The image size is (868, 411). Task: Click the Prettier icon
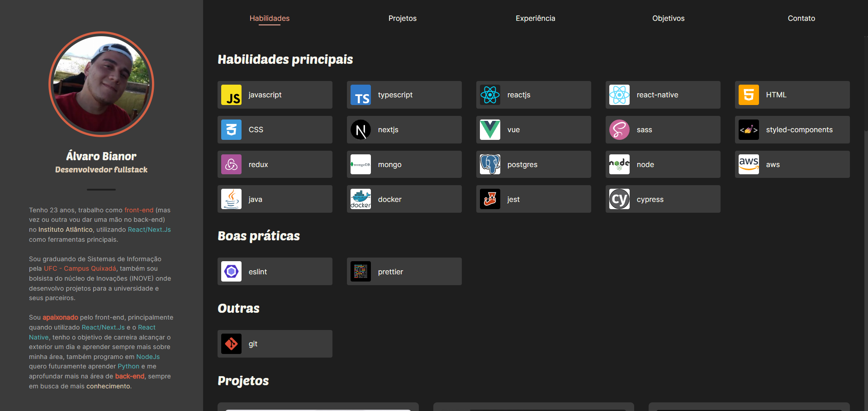pyautogui.click(x=360, y=271)
